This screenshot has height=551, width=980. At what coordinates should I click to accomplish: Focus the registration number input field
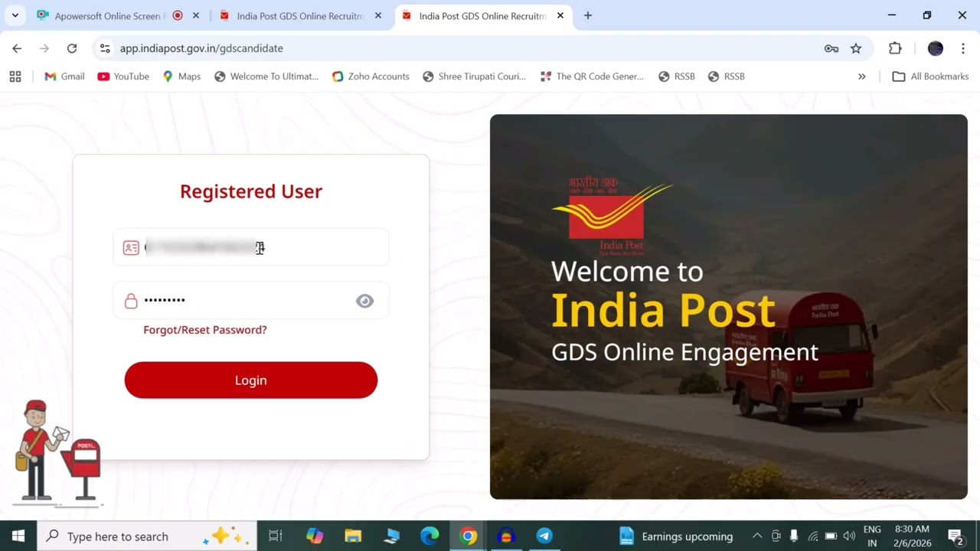pyautogui.click(x=251, y=247)
